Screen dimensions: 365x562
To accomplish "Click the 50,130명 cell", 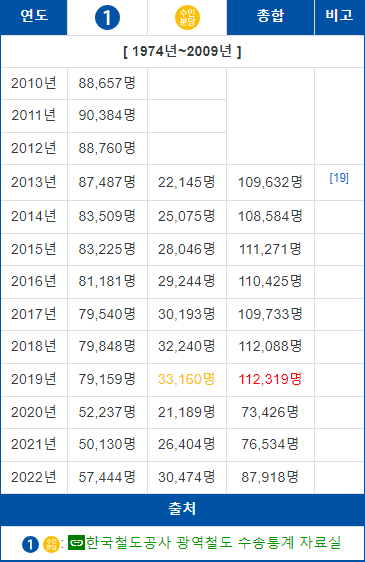I will pos(107,444).
